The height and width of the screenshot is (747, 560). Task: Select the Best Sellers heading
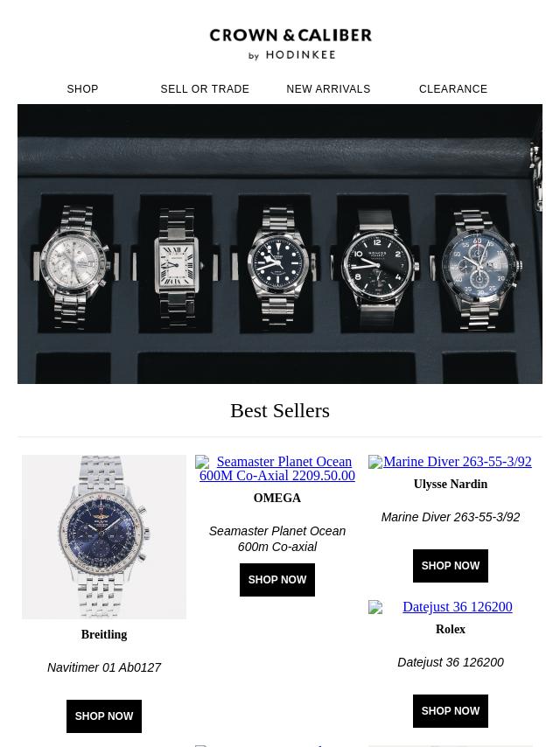tap(280, 410)
